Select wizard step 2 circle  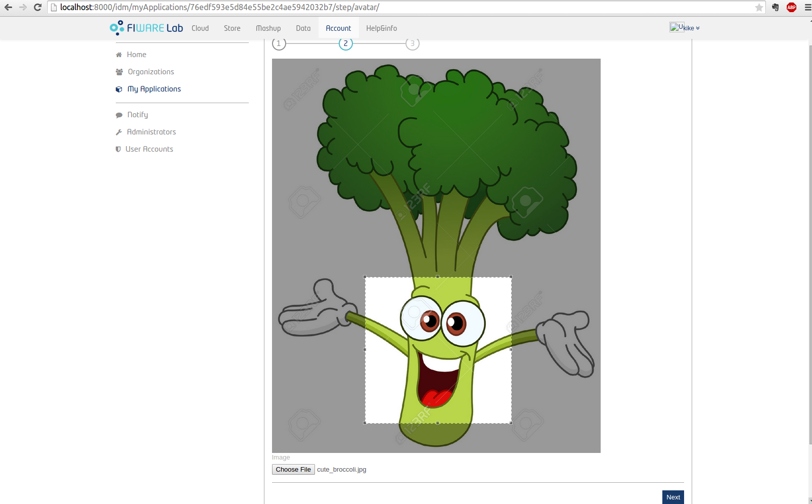[x=345, y=43]
